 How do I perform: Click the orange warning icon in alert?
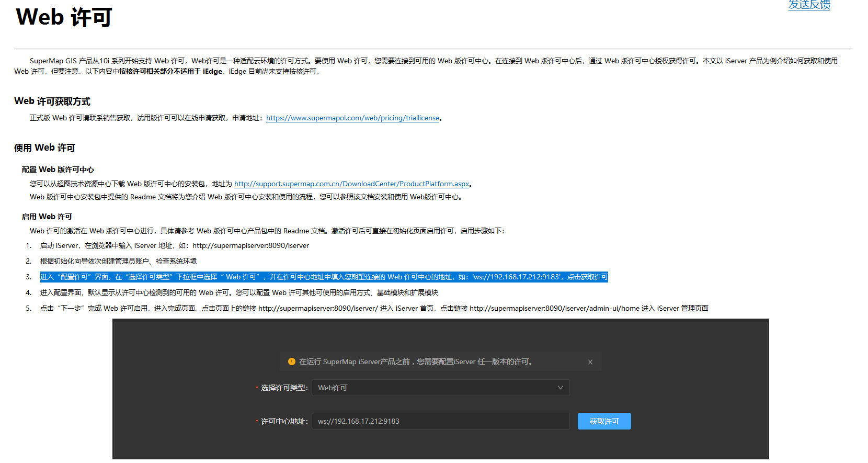(x=292, y=362)
